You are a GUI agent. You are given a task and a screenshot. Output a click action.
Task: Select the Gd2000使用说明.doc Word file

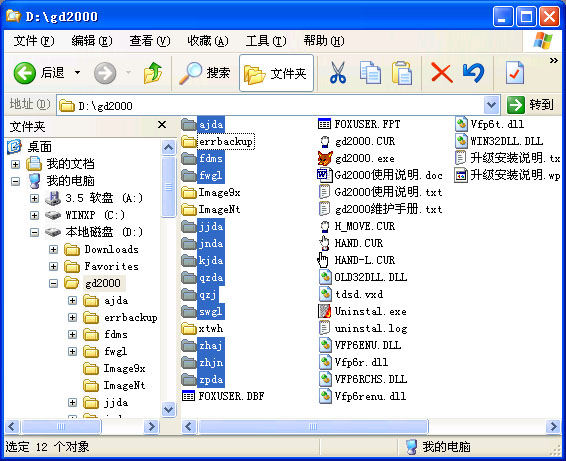coord(388,175)
